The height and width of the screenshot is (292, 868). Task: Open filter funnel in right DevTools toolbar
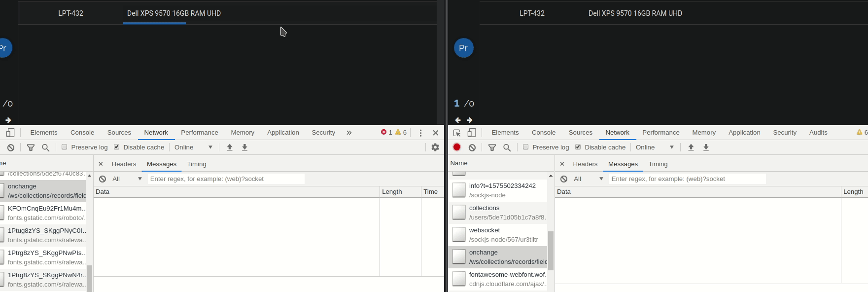click(492, 147)
